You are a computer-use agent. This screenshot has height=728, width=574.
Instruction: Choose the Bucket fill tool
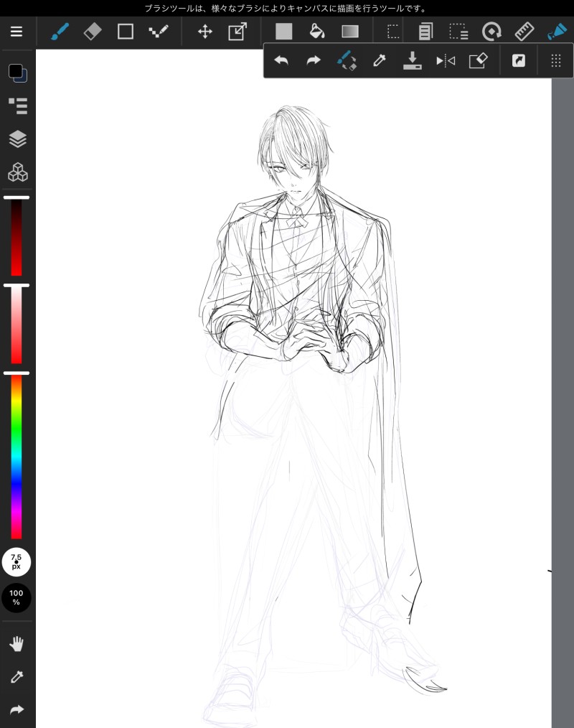[x=317, y=32]
